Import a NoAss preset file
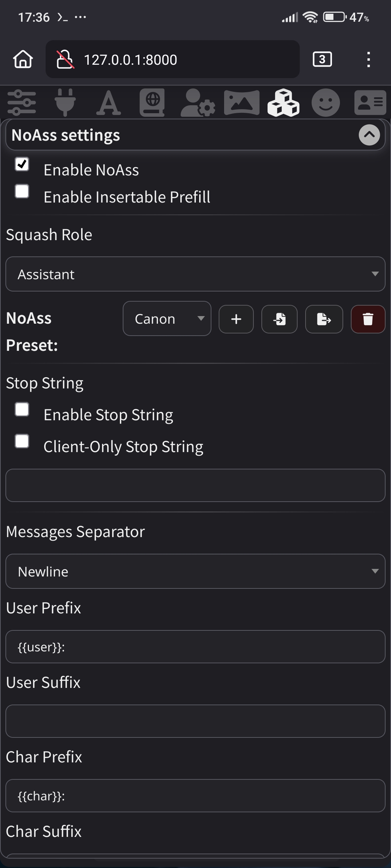This screenshot has width=391, height=868. [279, 319]
